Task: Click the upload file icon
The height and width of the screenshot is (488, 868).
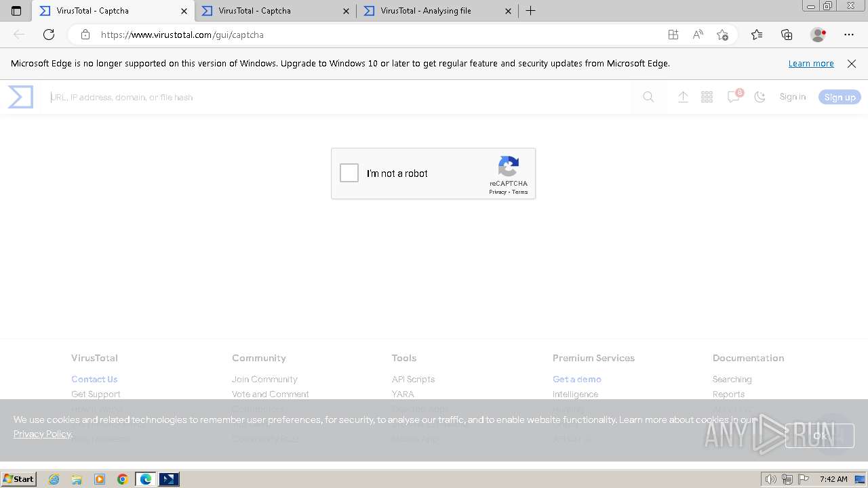Action: click(683, 97)
